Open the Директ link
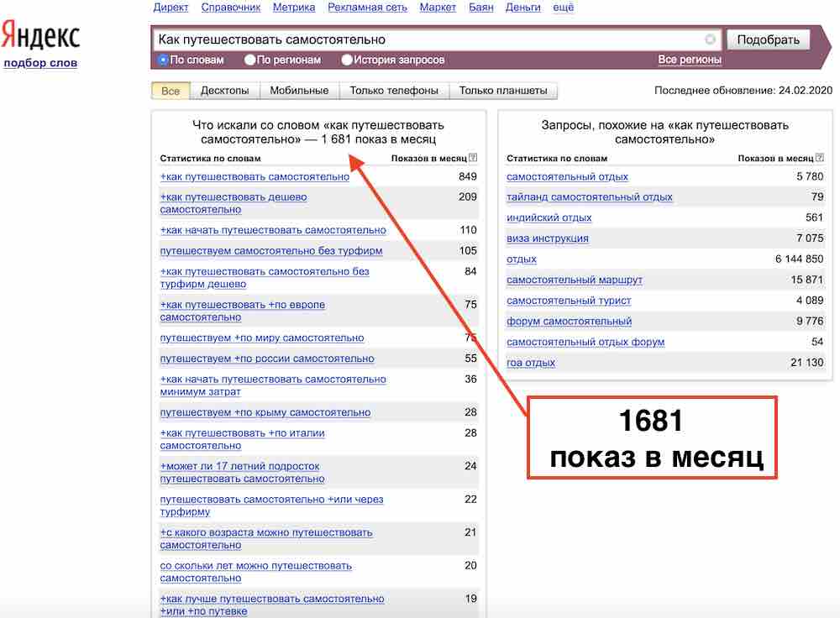 click(x=171, y=7)
